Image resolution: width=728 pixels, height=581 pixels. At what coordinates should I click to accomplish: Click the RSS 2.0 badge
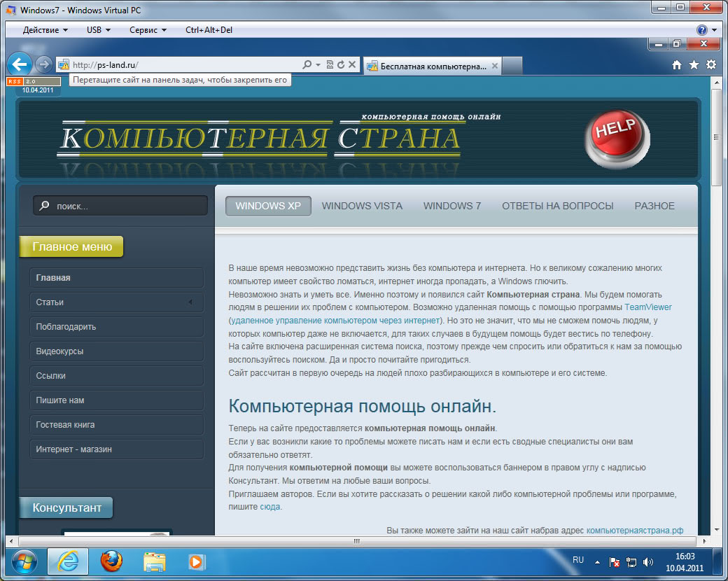(34, 81)
